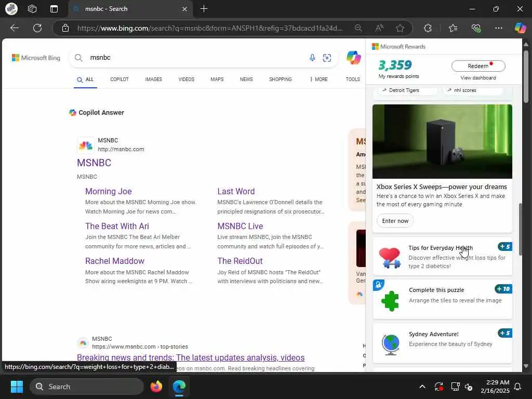
Task: Open Complete this puzzle card
Action: click(442, 299)
